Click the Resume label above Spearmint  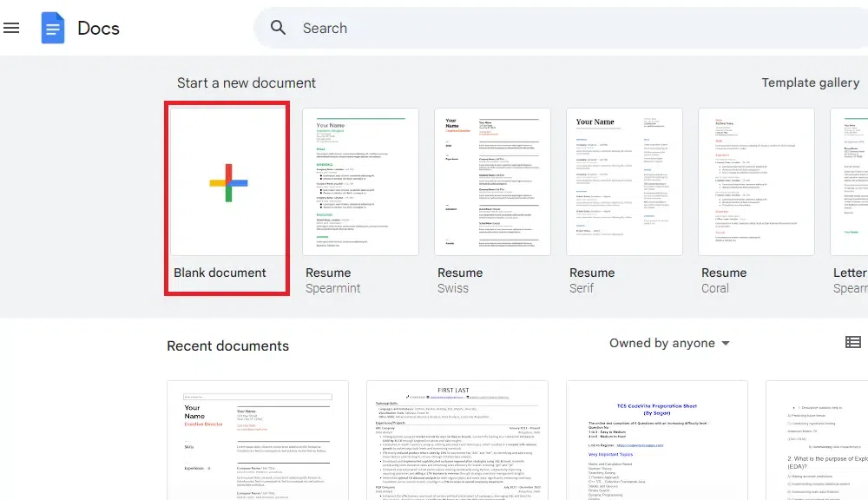[328, 273]
